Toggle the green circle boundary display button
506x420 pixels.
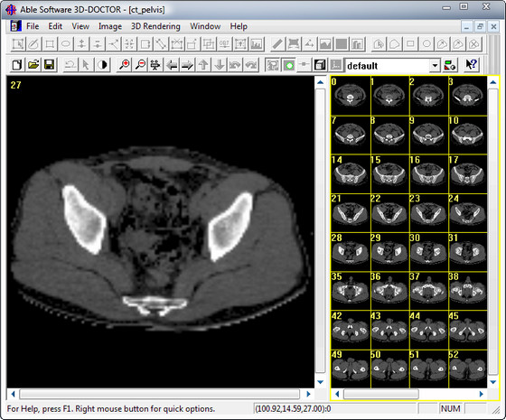tap(289, 65)
